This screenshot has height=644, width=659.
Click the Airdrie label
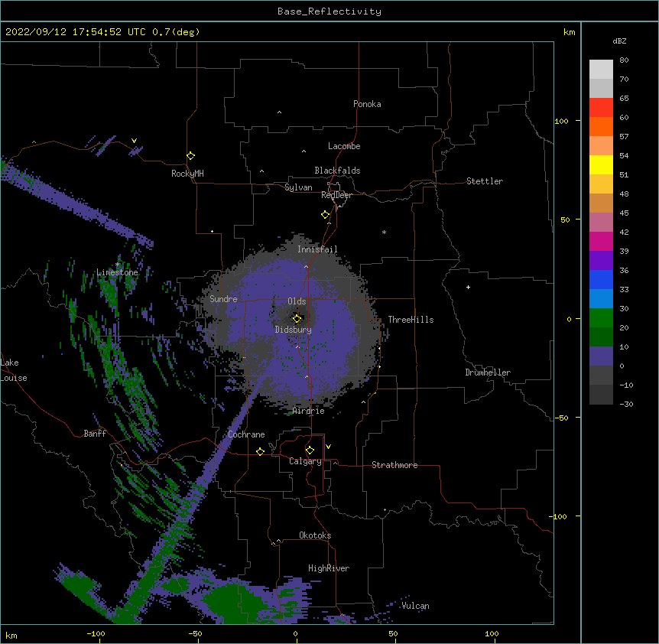[308, 411]
